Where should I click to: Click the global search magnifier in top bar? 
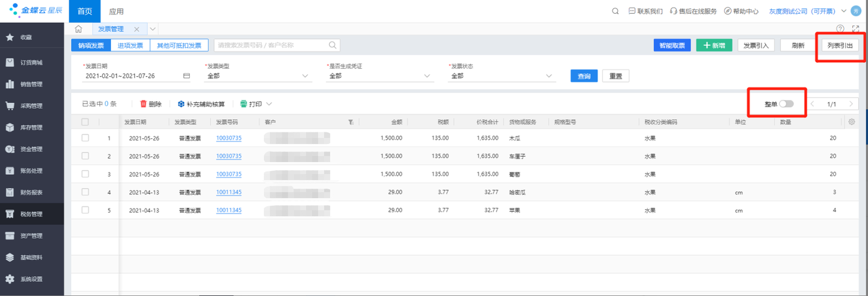[615, 11]
